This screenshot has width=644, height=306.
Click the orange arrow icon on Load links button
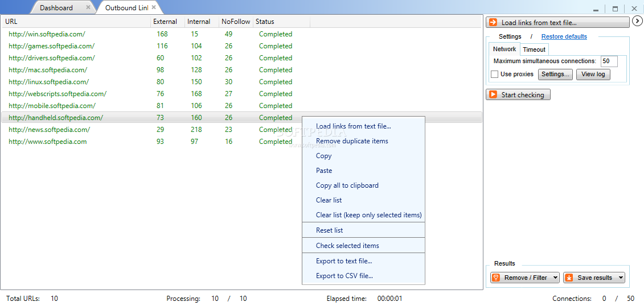(493, 23)
